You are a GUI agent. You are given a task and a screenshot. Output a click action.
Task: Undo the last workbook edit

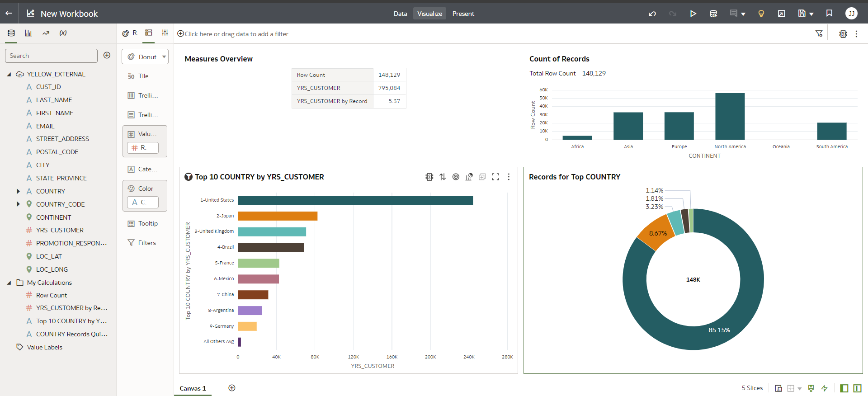pyautogui.click(x=652, y=14)
